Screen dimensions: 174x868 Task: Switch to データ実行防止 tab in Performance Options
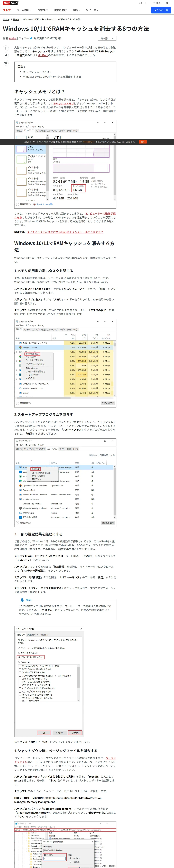pos(43,635)
